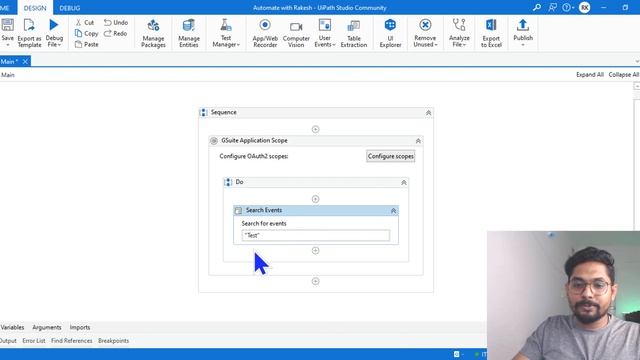Click the search icon in title bar

coord(537,7)
